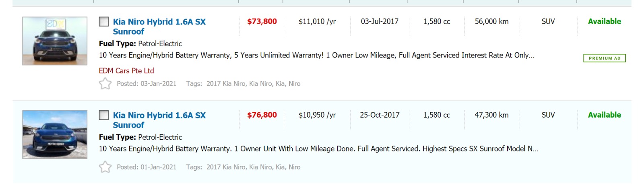Screen dimensions: 644x186
Task: Tick the checkbox for the $76,800 Kia Niro
Action: point(104,115)
